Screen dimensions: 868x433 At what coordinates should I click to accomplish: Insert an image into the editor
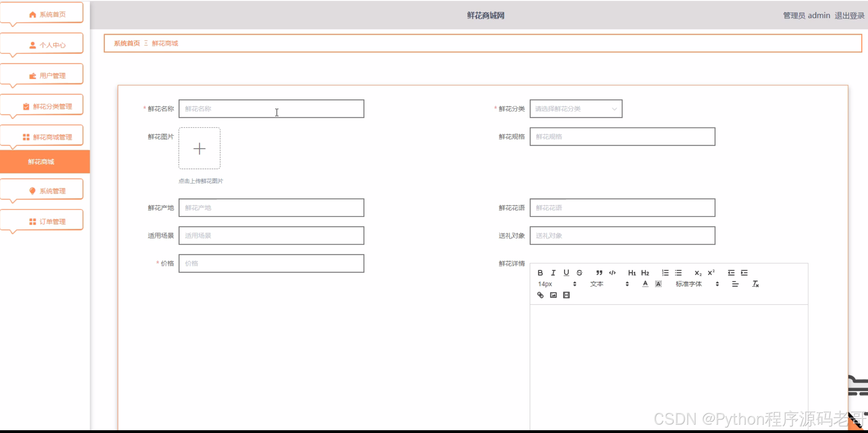(x=553, y=295)
